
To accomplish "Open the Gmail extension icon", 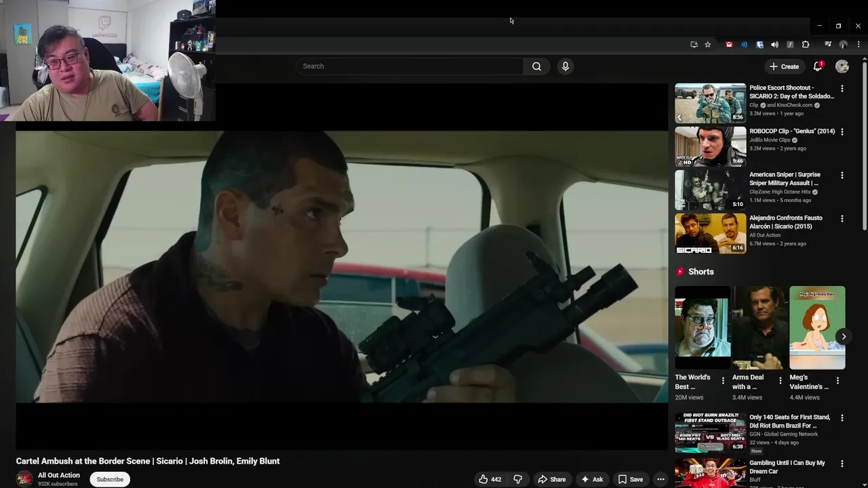I will (729, 45).
